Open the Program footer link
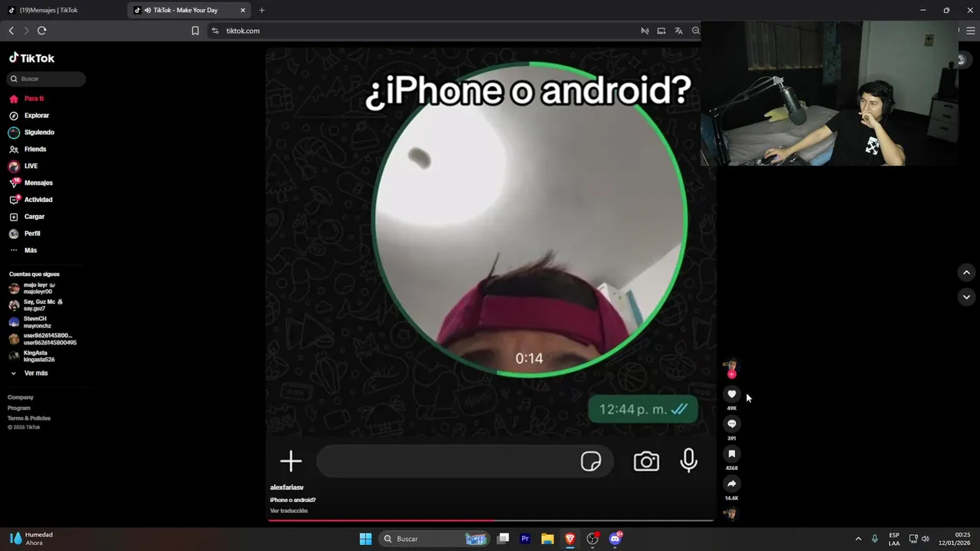Image resolution: width=980 pixels, height=551 pixels. coord(19,408)
